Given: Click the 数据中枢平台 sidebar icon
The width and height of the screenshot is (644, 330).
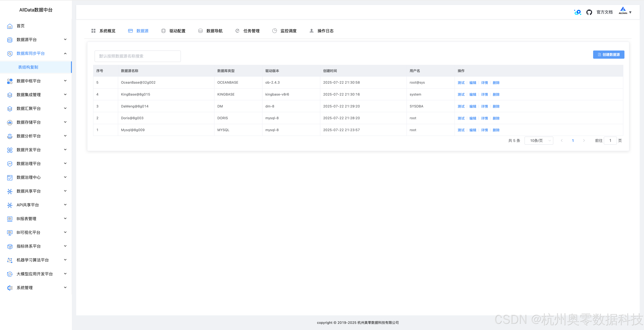Looking at the screenshot, I should tap(10, 81).
